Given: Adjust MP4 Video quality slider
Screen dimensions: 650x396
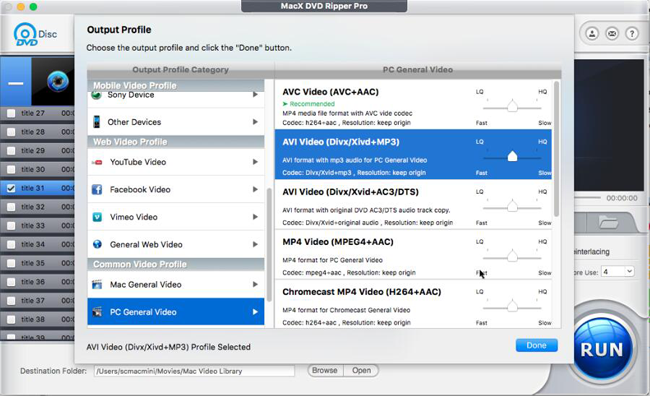Looking at the screenshot, I should (x=512, y=256).
